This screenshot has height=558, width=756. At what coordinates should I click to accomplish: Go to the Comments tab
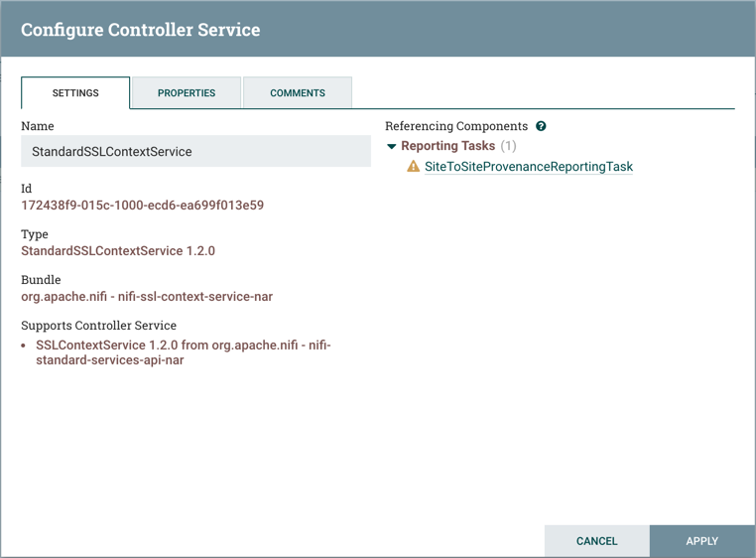coord(298,93)
